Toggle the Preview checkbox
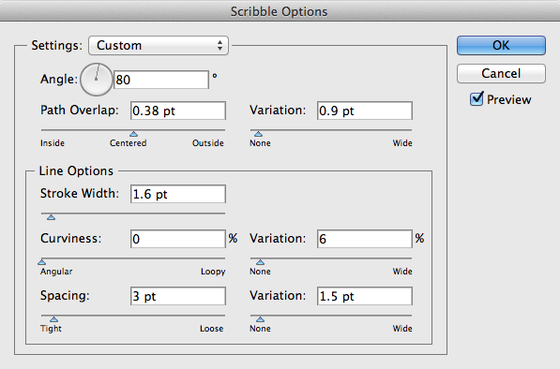 tap(477, 99)
